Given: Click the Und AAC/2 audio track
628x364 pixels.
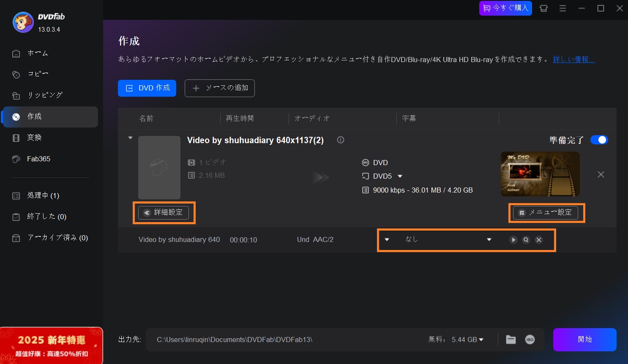Looking at the screenshot, I should 315,240.
